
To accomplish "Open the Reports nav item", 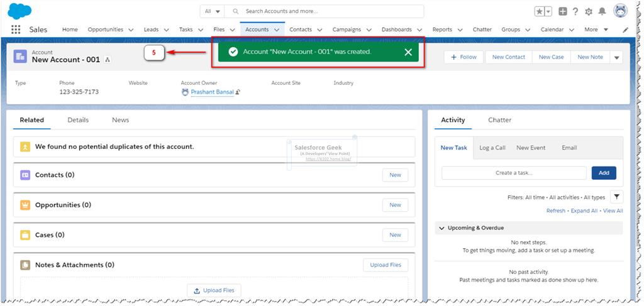I will pyautogui.click(x=442, y=30).
